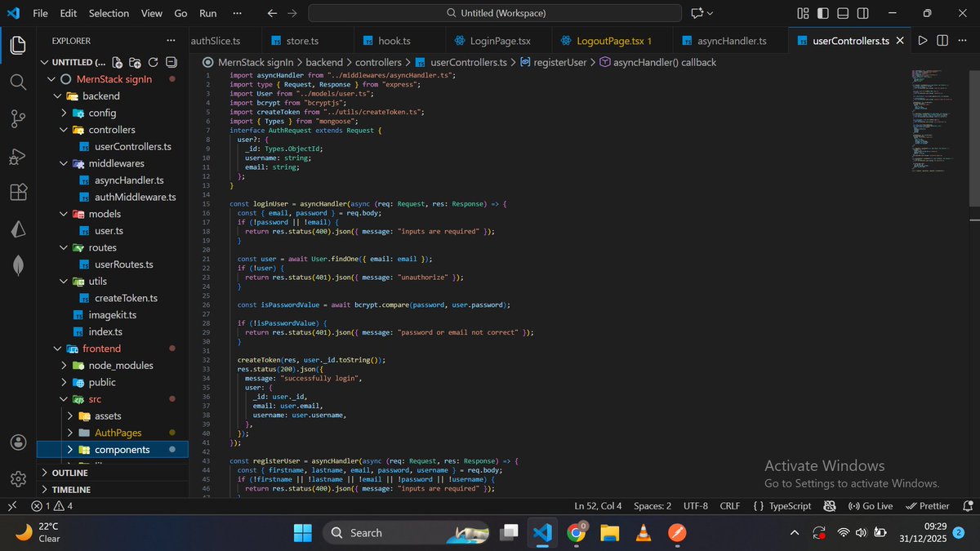The image size is (980, 551).
Task: Open the Run menu
Action: click(207, 13)
